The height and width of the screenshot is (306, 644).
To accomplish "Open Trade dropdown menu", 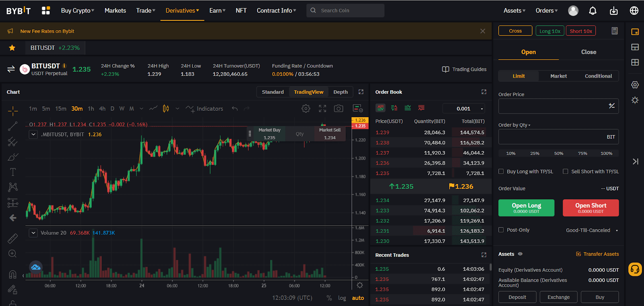I will point(146,10).
